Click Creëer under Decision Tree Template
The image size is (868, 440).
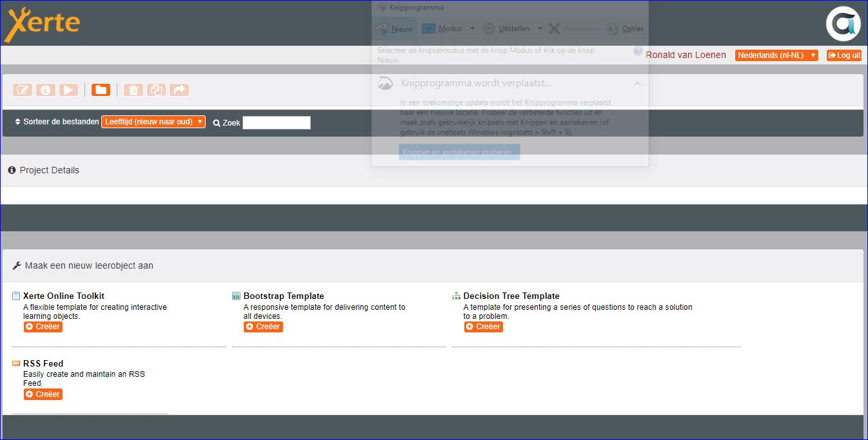tap(484, 327)
